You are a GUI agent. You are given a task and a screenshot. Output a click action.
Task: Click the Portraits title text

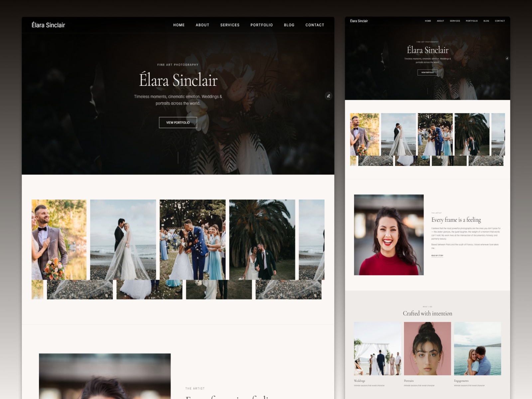[409, 381]
